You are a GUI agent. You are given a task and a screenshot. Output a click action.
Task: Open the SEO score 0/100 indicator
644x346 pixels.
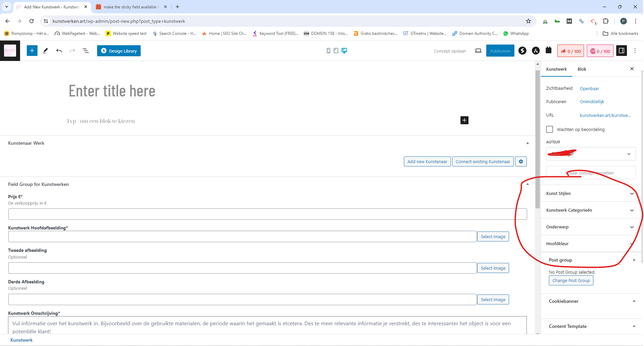click(x=571, y=51)
